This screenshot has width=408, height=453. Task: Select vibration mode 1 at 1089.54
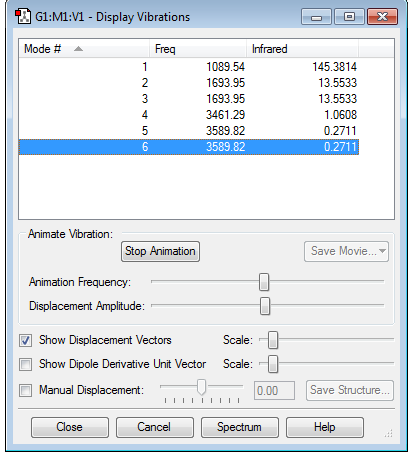(x=189, y=67)
